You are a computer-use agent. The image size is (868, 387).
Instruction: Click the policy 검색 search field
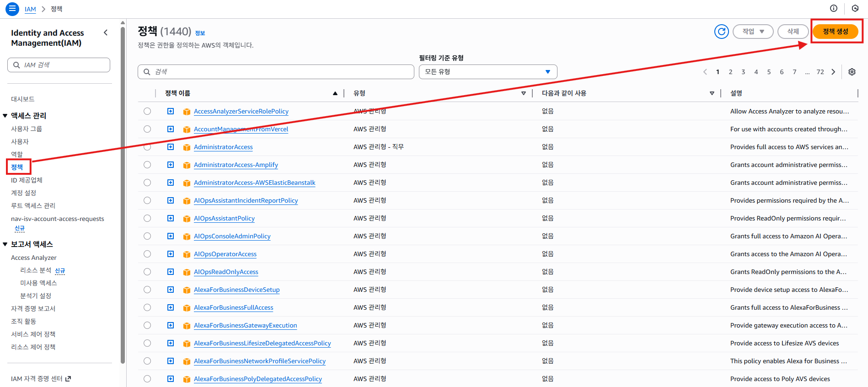276,72
